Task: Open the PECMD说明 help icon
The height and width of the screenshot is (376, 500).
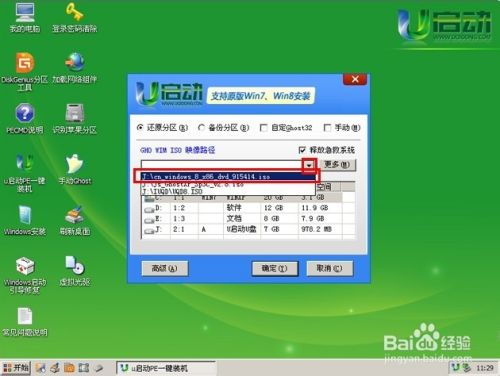Action: (25, 119)
